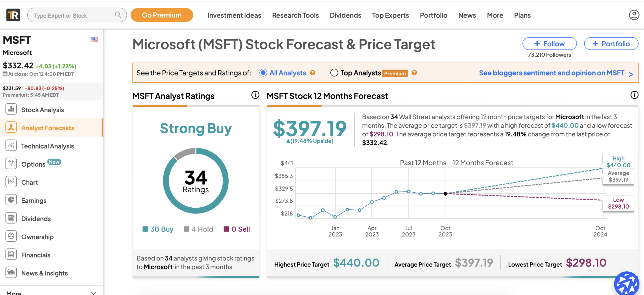Open Research Tools menu

pyautogui.click(x=295, y=15)
